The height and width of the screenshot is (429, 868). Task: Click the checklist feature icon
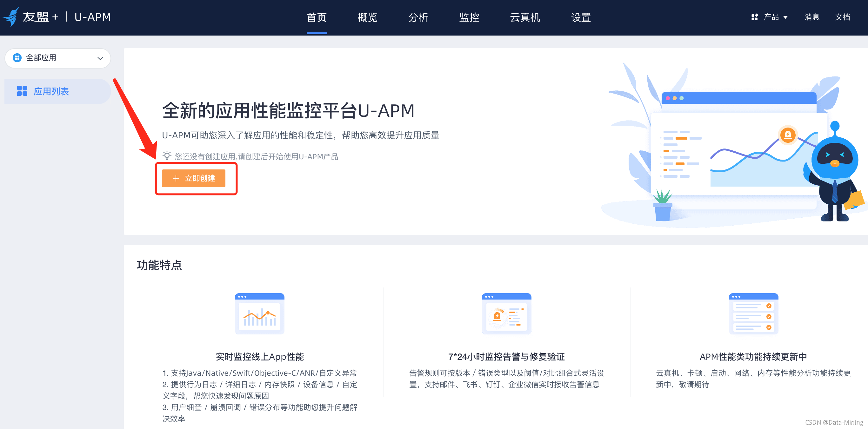(753, 314)
